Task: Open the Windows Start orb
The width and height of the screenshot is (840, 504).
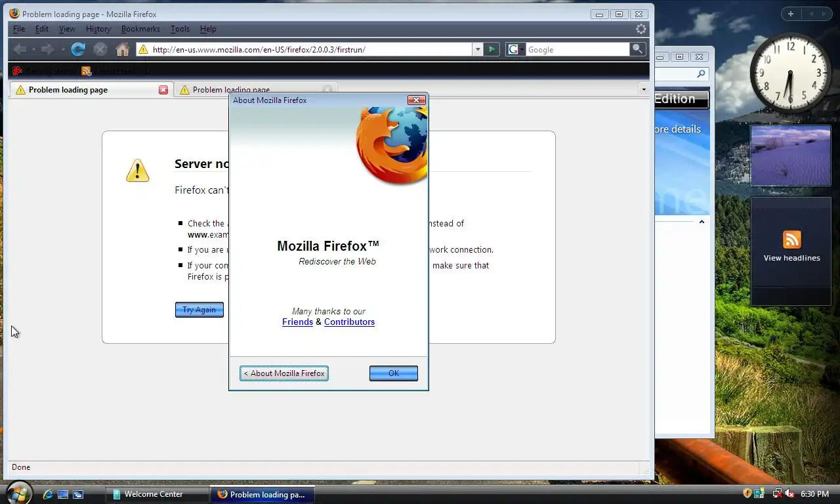Action: (18, 493)
